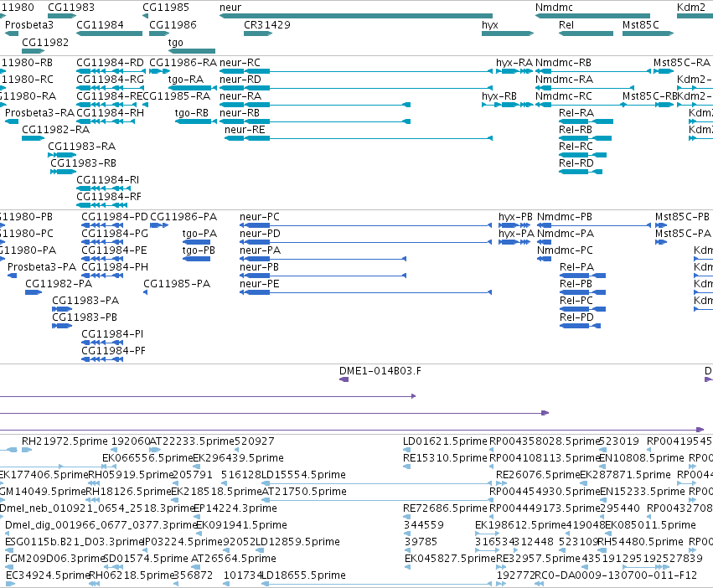Image resolution: width=713 pixels, height=588 pixels.
Task: Open the Prosbeta3-RA transcript label
Action: (x=39, y=113)
